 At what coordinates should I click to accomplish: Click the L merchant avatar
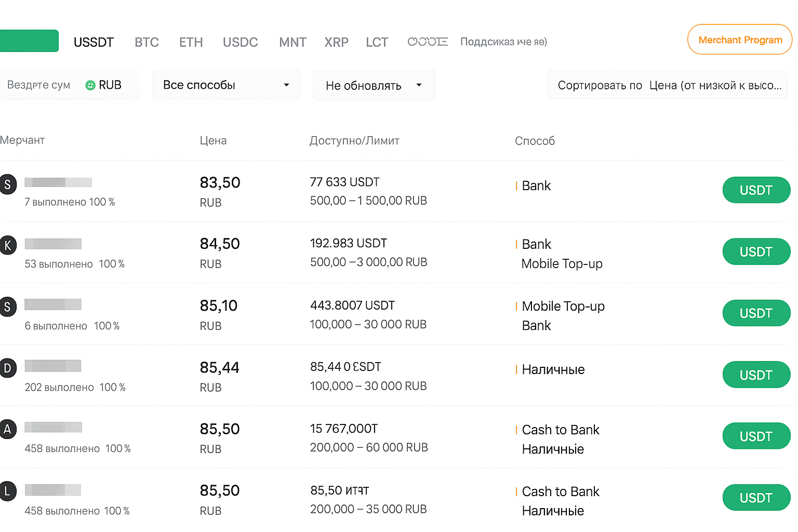8,491
